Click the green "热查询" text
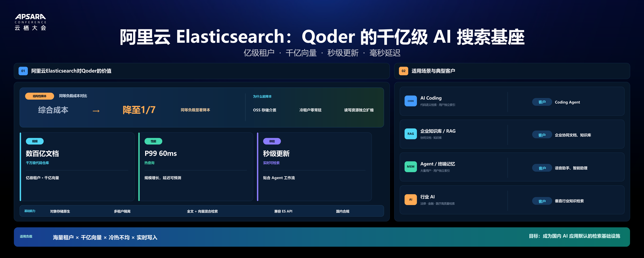The height and width of the screenshot is (258, 644). 149,163
